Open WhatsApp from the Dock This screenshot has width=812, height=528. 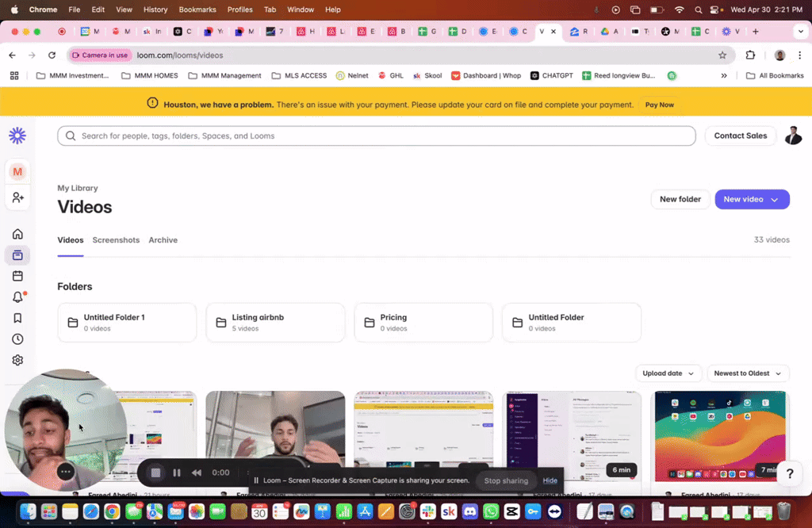click(x=491, y=512)
